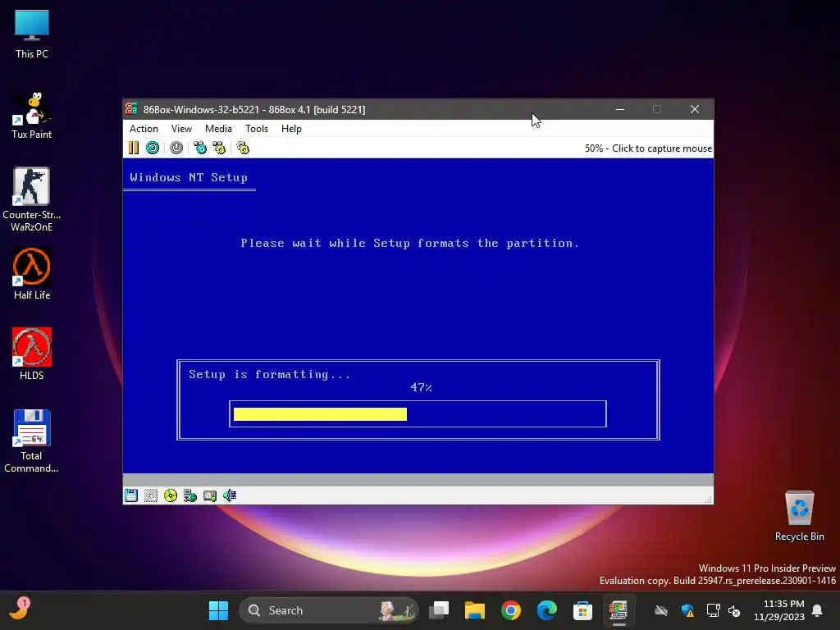Image resolution: width=840 pixels, height=630 pixels.
Task: Click the 'Windows NT Setup' heading
Action: (189, 177)
